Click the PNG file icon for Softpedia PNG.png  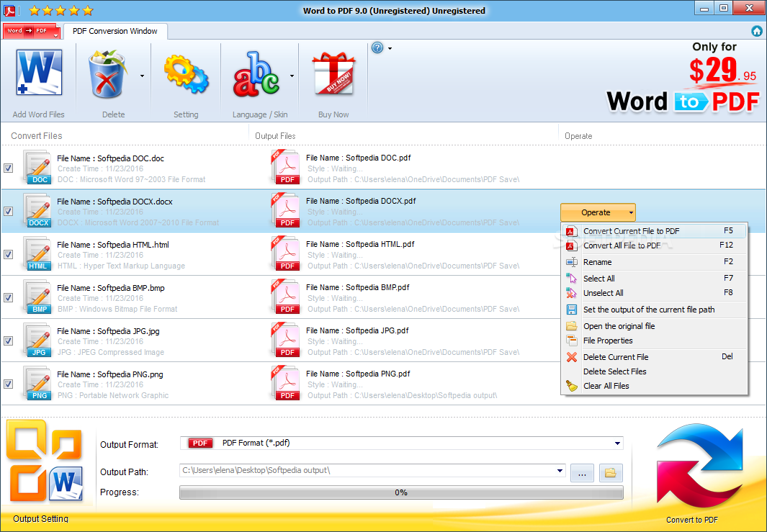click(37, 384)
